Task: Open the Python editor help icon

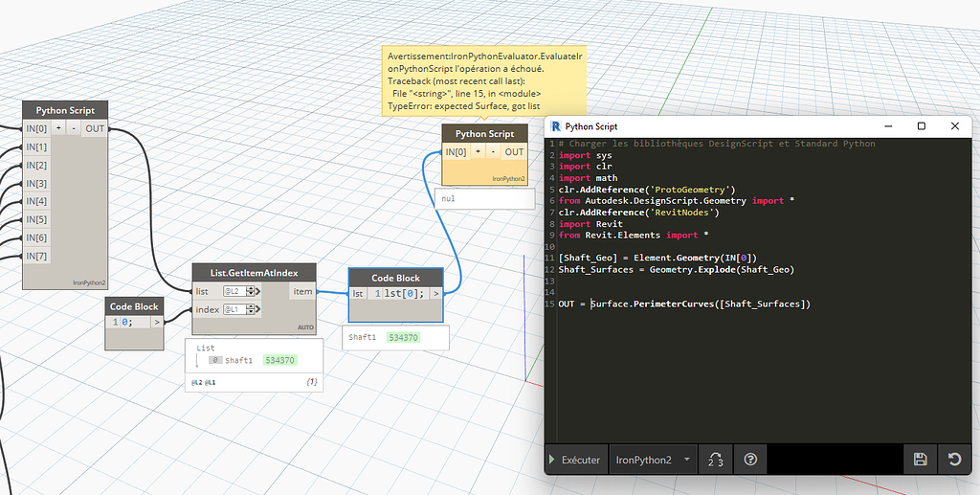Action: (x=750, y=460)
